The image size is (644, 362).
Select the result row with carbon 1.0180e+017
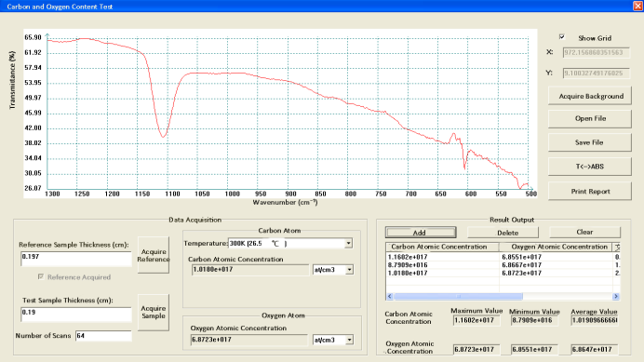tap(503, 274)
